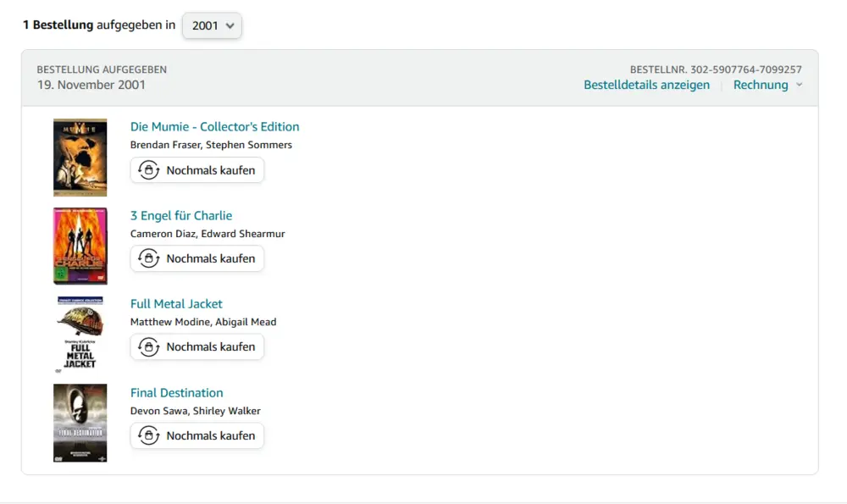The width and height of the screenshot is (847, 504).
Task: Click Matthew Modine, Abigail Mead text
Action: click(203, 322)
